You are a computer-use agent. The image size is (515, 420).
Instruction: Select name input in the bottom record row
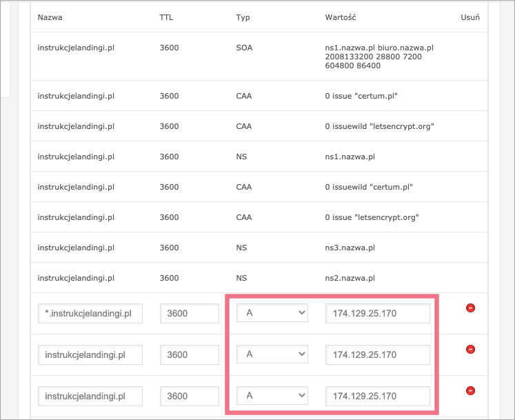pos(90,396)
